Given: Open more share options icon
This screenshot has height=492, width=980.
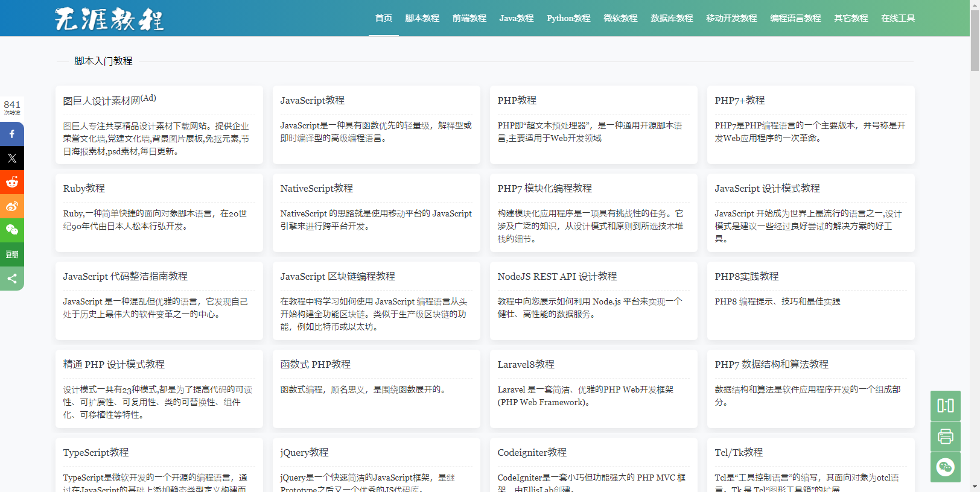Looking at the screenshot, I should pyautogui.click(x=12, y=279).
